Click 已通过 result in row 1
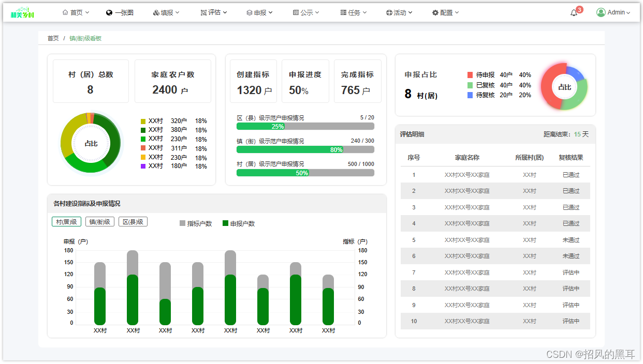 [571, 175]
